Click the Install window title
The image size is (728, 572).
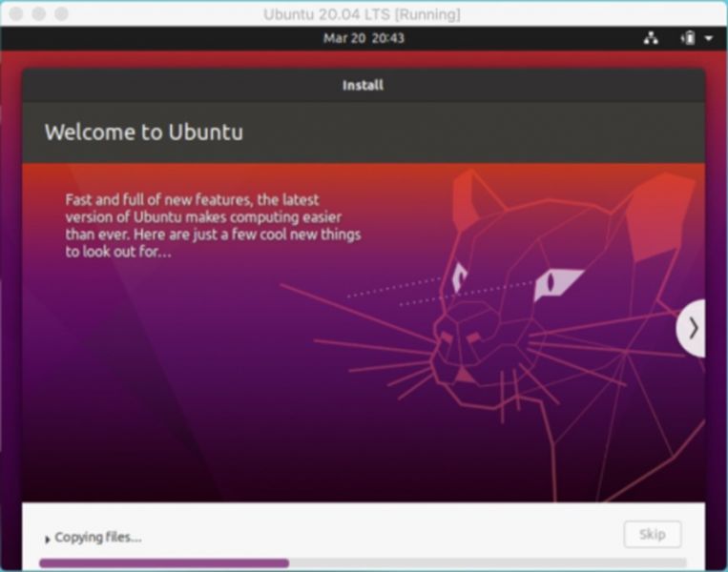364,86
